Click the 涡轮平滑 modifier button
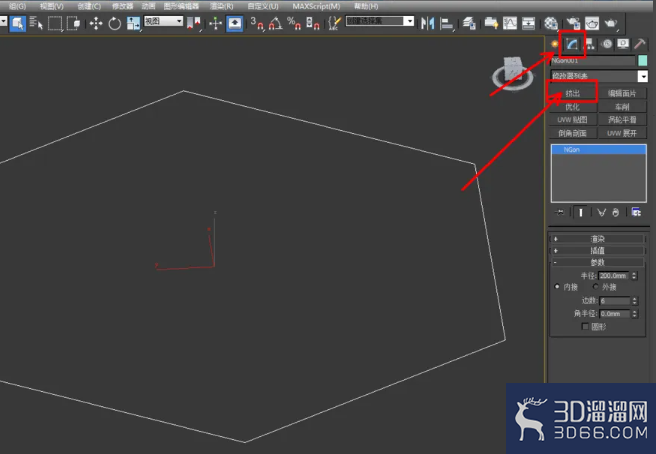Image resolution: width=656 pixels, height=454 pixels. coord(622,120)
